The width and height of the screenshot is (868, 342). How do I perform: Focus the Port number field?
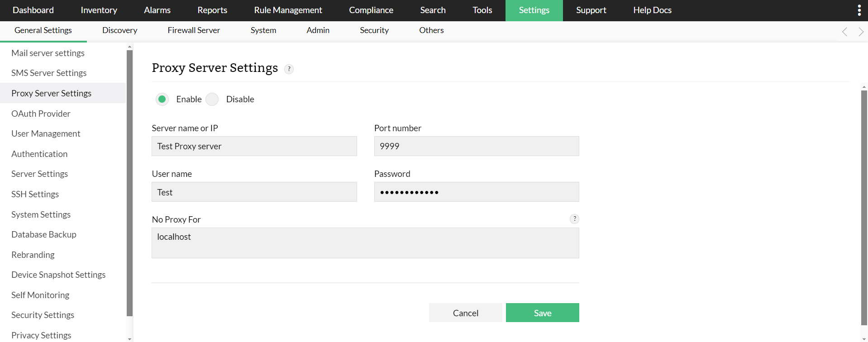click(476, 146)
